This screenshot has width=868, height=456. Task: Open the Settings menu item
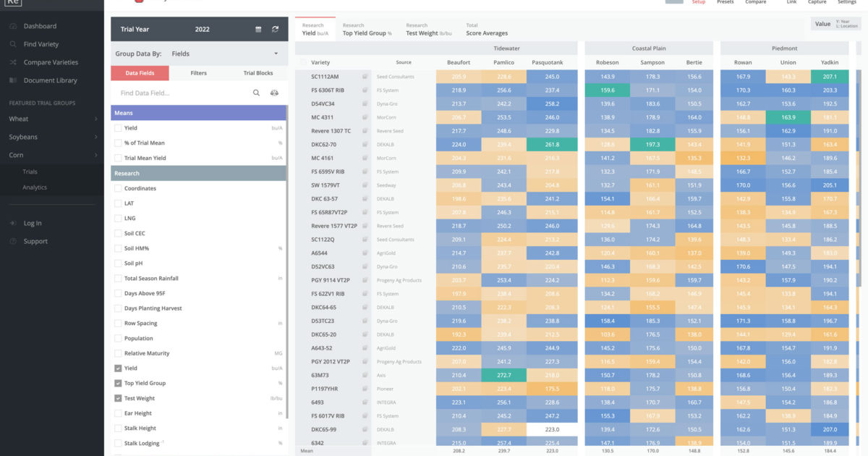click(847, 4)
